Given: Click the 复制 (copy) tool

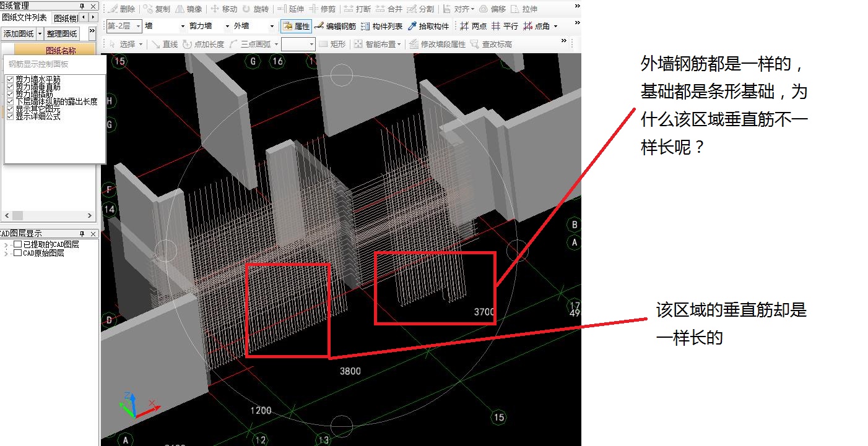Looking at the screenshot, I should pos(157,9).
